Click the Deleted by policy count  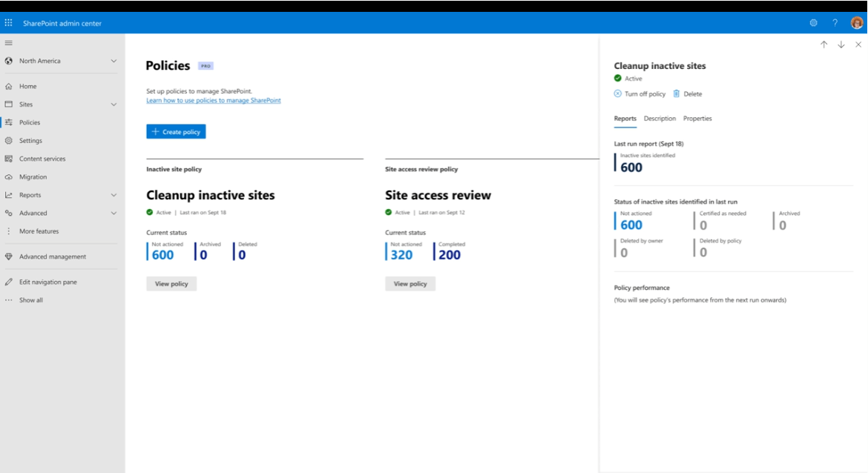click(x=703, y=253)
